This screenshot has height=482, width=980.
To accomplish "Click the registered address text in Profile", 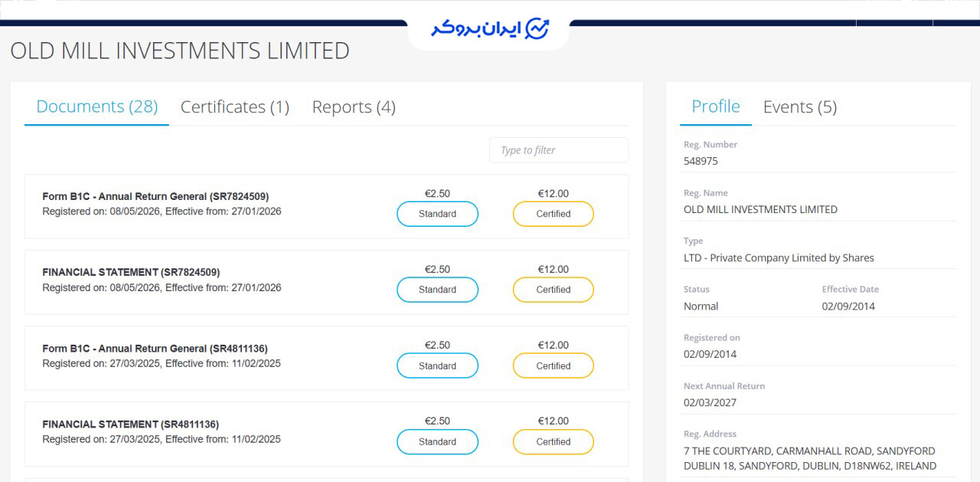I will 810,458.
